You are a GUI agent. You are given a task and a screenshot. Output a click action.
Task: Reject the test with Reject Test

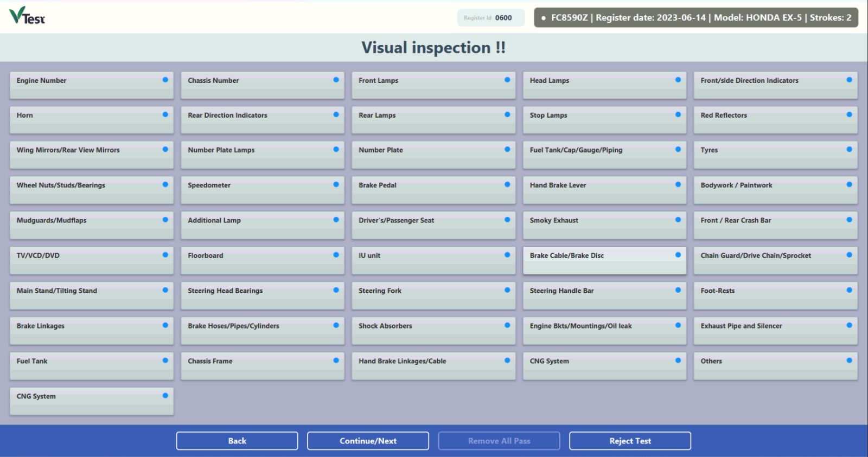coord(630,441)
